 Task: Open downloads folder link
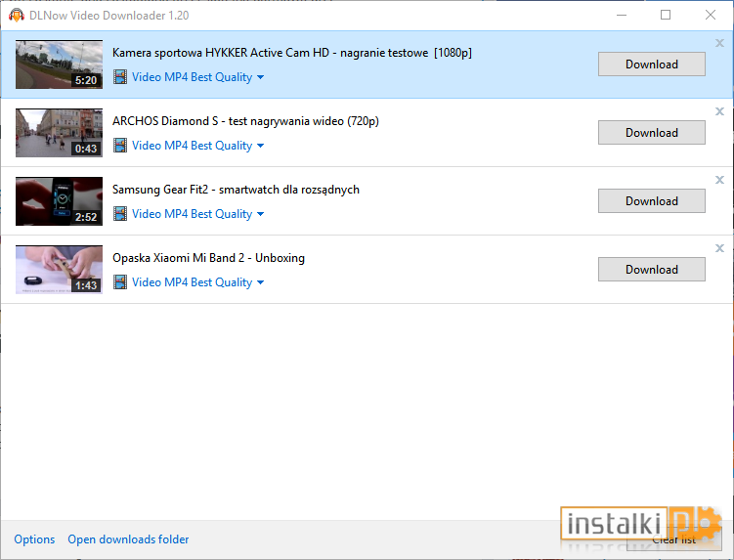pyautogui.click(x=128, y=539)
